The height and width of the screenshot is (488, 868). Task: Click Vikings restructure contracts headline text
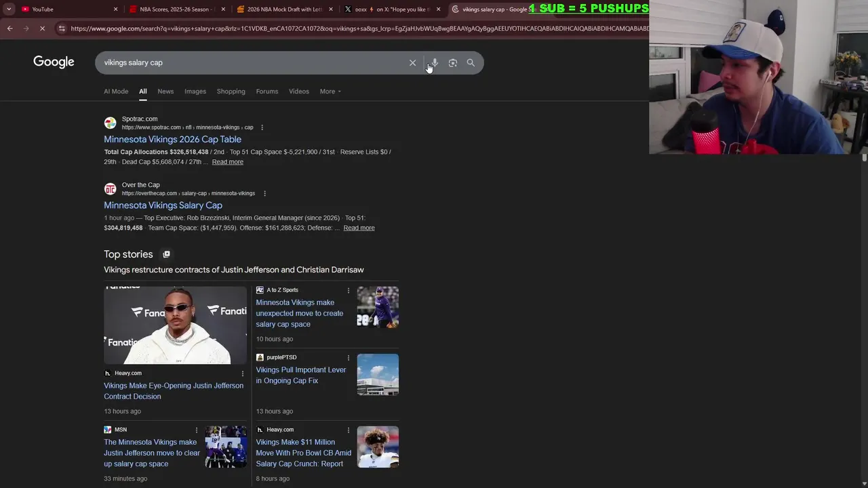click(234, 270)
